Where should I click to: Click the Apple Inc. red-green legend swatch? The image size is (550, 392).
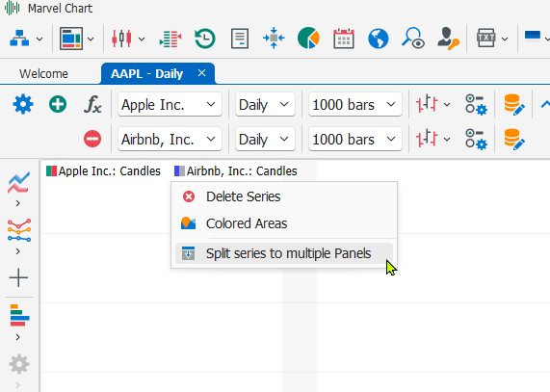51,171
